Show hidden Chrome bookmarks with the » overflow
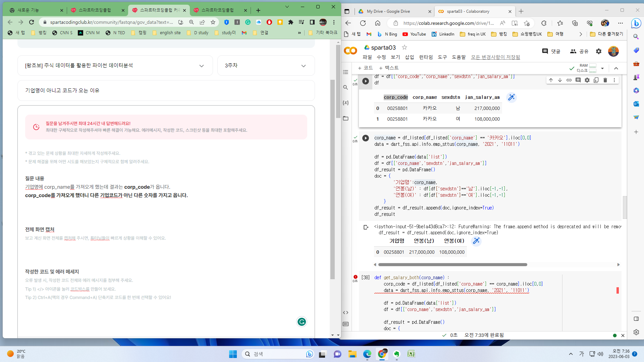This screenshot has height=362, width=644. [299, 33]
